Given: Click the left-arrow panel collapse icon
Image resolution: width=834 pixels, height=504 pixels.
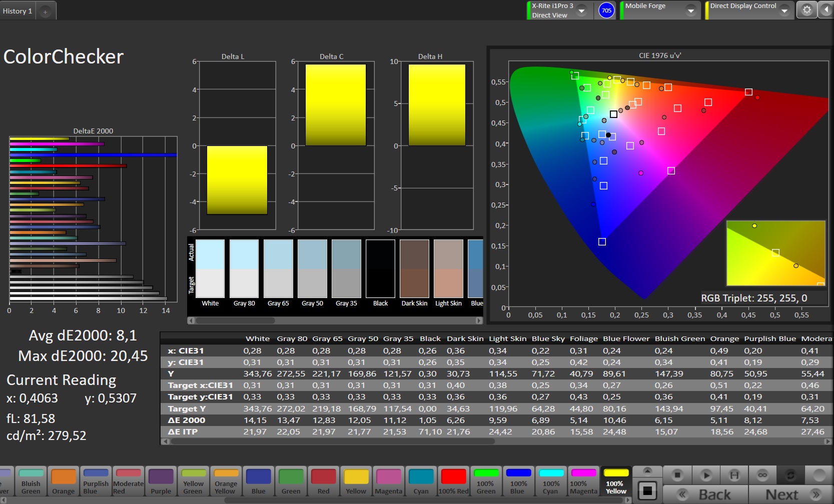Looking at the screenshot, I should (825, 10).
